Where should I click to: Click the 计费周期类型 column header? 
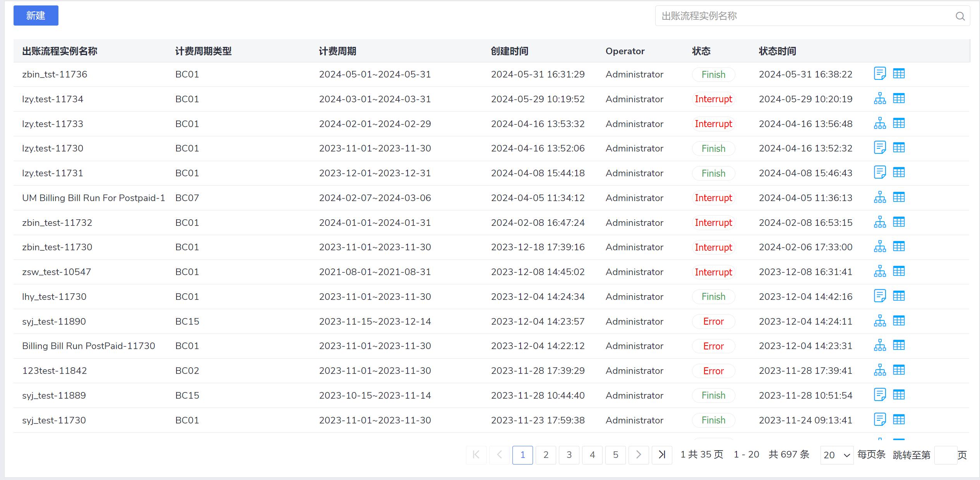(x=203, y=51)
